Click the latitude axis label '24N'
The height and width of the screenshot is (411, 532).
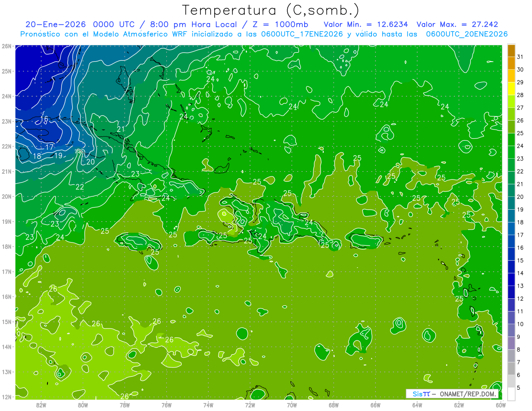(6, 96)
